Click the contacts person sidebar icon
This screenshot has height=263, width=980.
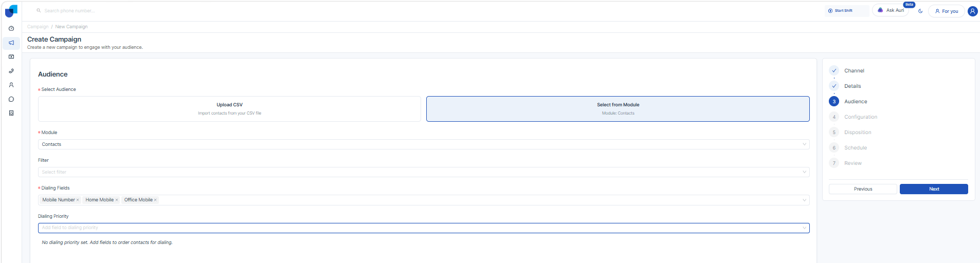click(x=11, y=85)
